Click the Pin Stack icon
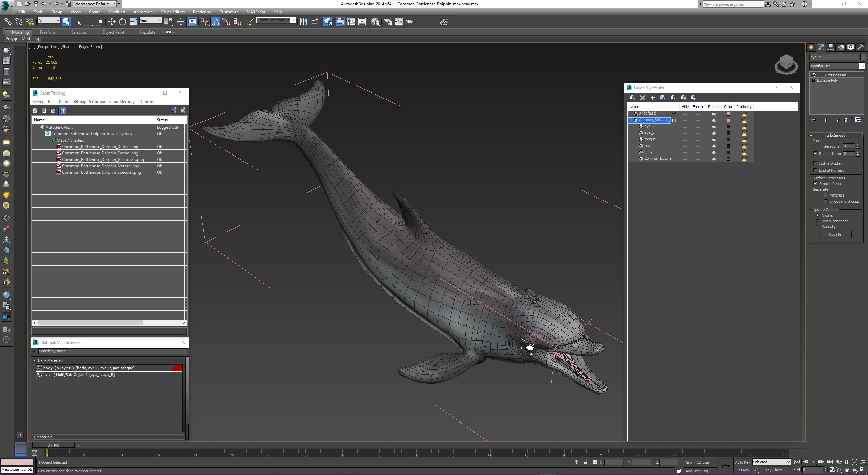Screen dimensions: 868x475 click(814, 120)
